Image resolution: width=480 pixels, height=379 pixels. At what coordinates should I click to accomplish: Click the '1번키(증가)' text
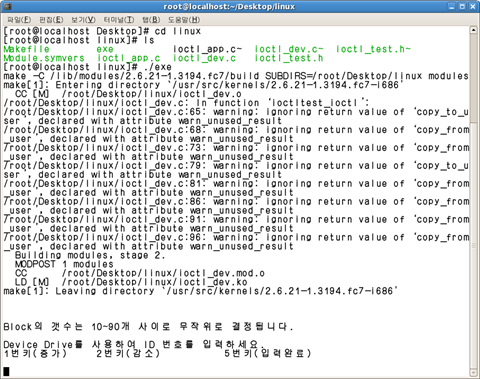click(x=35, y=353)
